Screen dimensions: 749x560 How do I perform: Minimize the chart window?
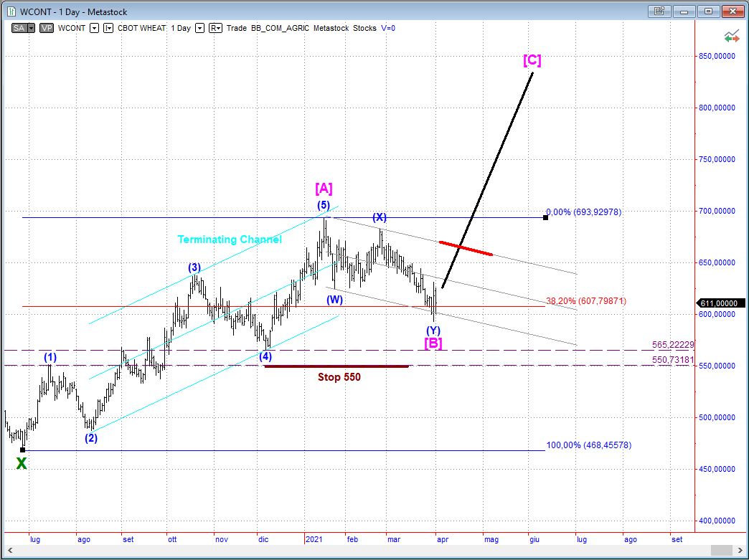684,11
